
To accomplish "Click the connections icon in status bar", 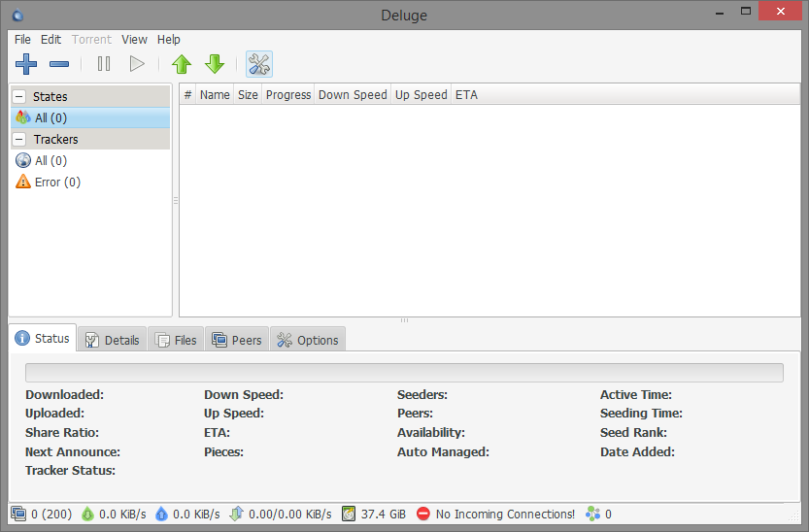I will point(18,514).
